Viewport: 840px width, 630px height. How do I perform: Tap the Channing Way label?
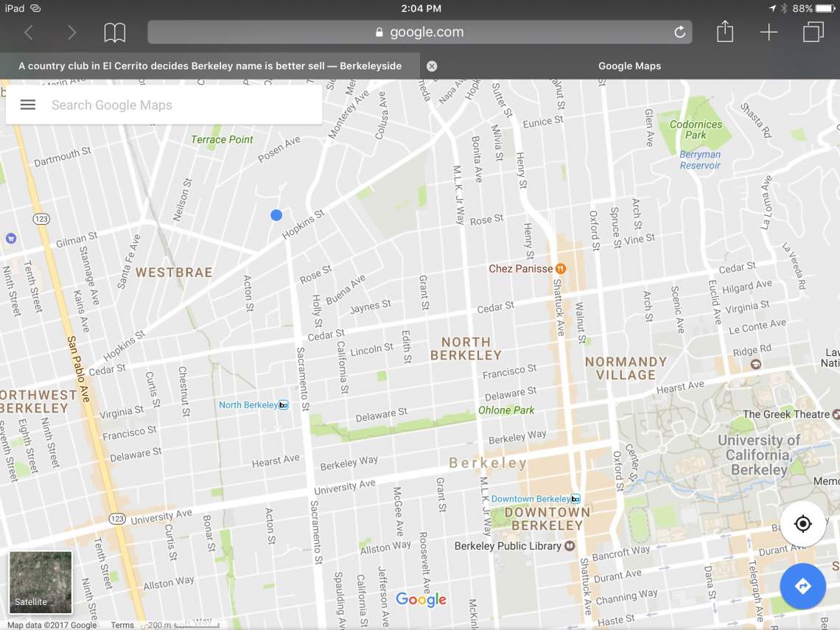(626, 596)
